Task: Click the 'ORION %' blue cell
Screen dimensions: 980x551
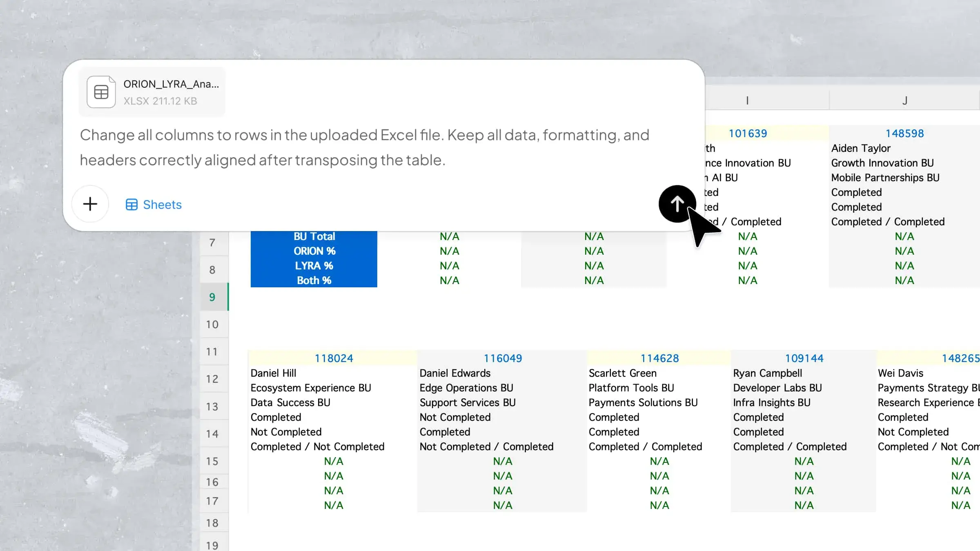Action: 314,251
